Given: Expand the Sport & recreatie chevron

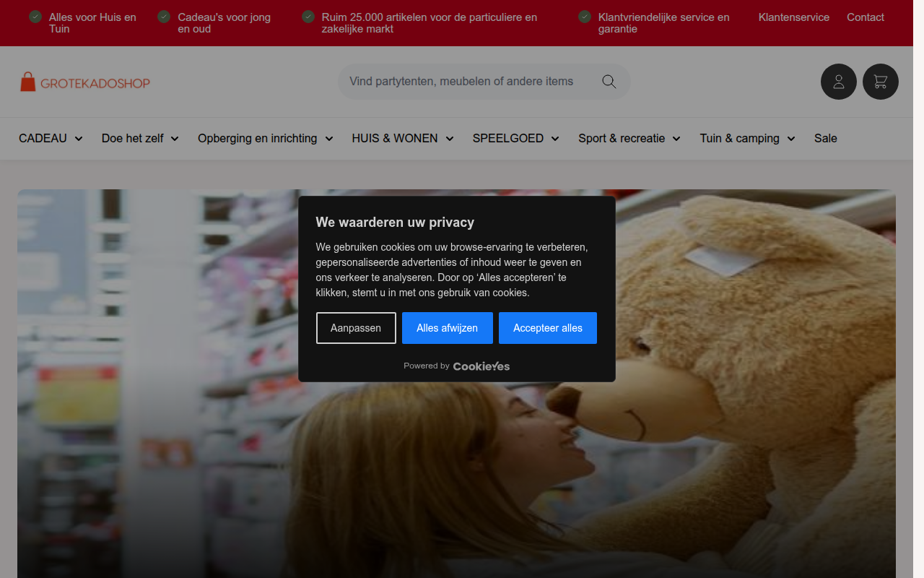Looking at the screenshot, I should (676, 139).
